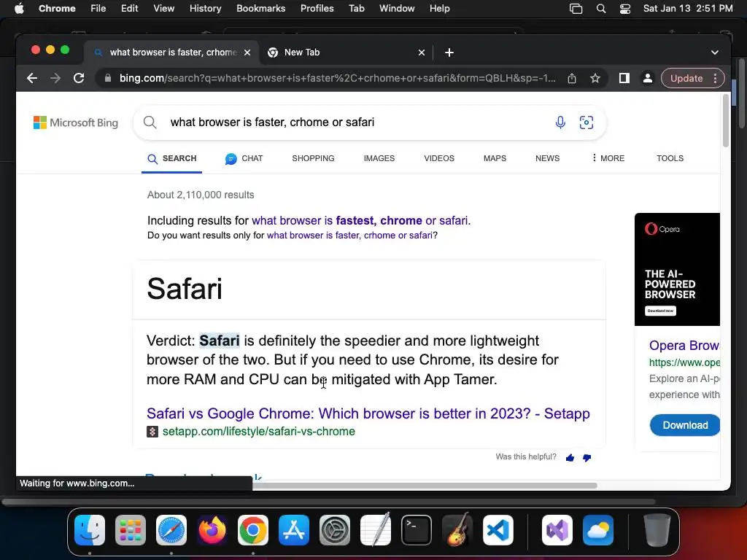Open Launchpad from the Dock
747x560 pixels.
[131, 530]
